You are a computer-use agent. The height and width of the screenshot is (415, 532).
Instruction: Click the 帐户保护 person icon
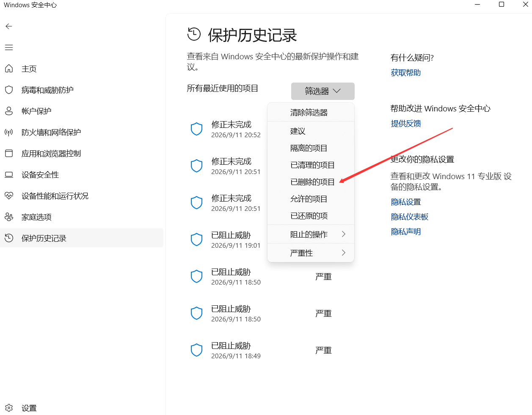pos(9,111)
